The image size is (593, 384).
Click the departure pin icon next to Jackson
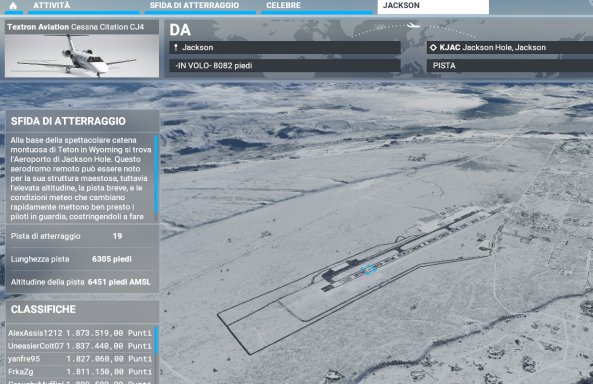(x=175, y=48)
